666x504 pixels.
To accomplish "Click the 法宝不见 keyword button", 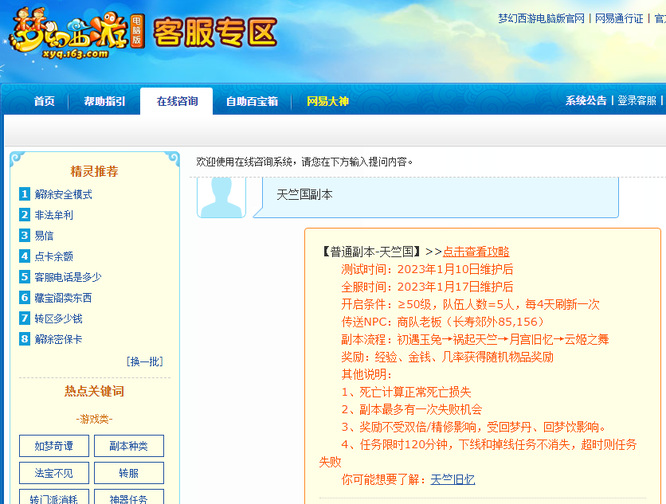I will click(54, 473).
